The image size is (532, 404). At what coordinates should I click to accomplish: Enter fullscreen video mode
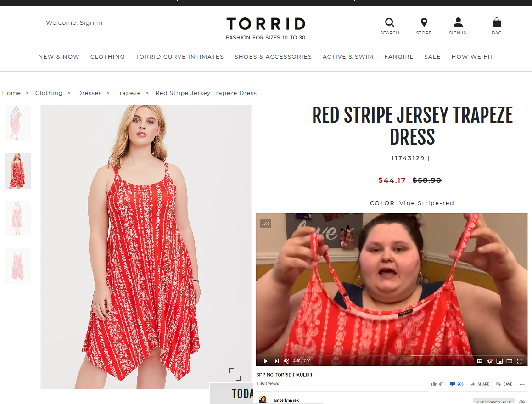[x=519, y=361]
